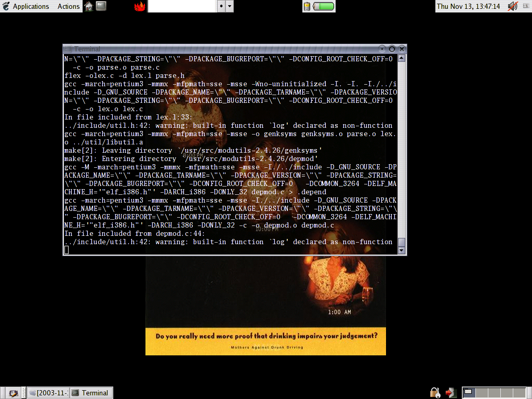The image size is (532, 399).
Task: Minimize the Terminal window
Action: click(382, 49)
